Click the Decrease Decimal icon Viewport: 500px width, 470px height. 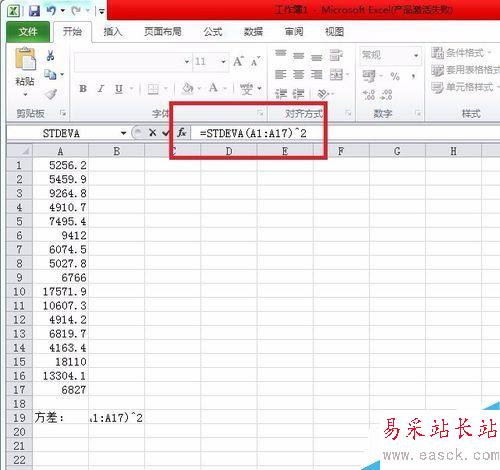point(387,95)
